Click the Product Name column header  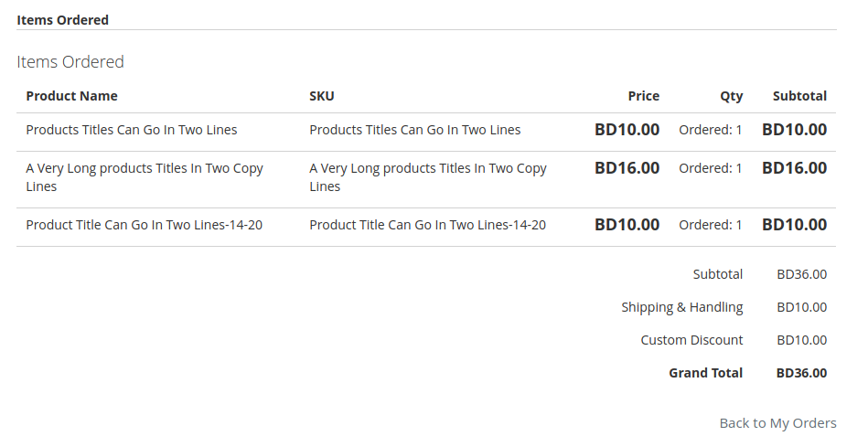[72, 96]
